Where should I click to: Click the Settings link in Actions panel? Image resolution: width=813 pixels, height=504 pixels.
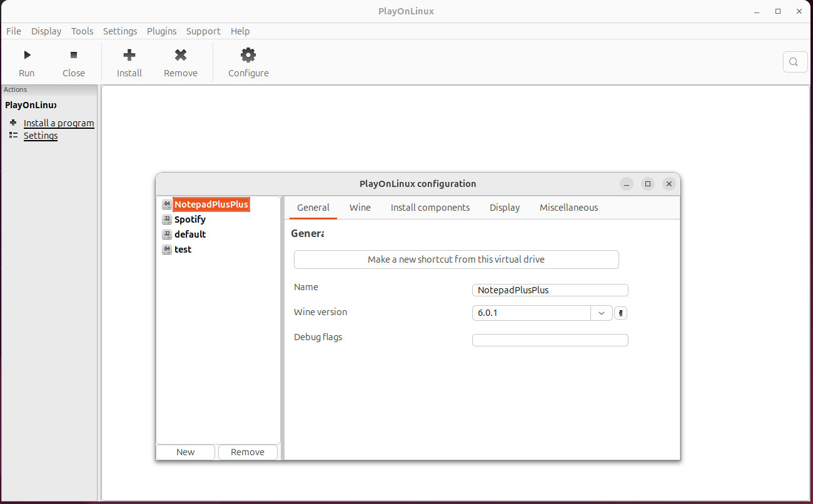(x=41, y=136)
